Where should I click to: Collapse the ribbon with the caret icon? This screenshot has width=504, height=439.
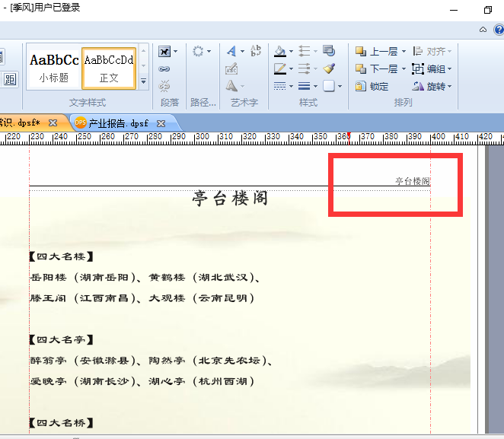pos(483,30)
